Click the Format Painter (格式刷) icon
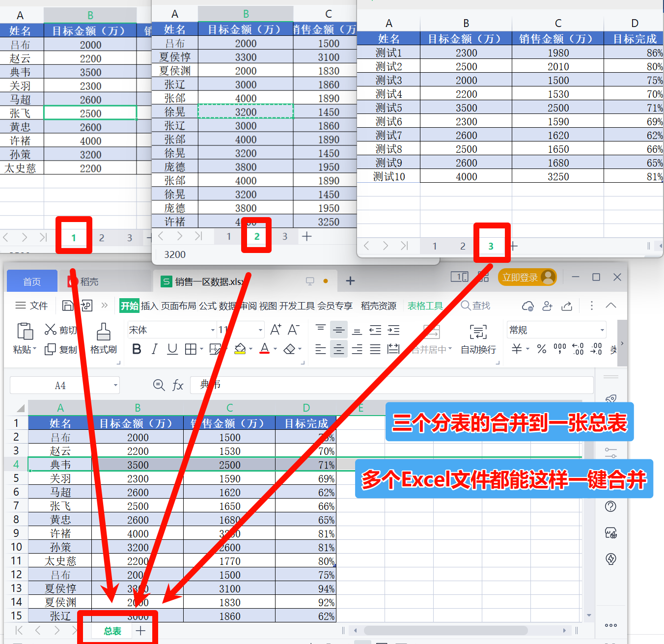The width and height of the screenshot is (664, 644). tap(103, 338)
